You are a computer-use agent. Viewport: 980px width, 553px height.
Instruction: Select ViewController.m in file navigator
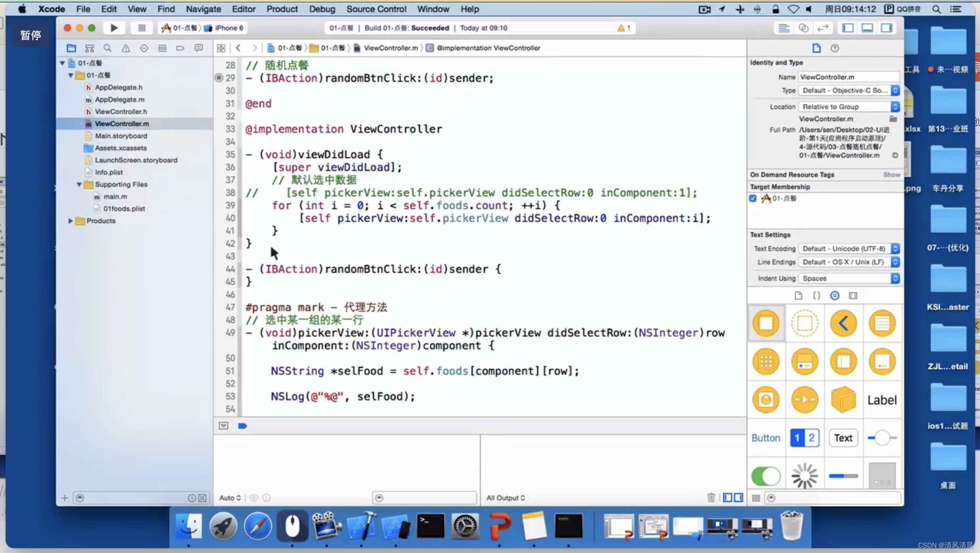coord(122,124)
